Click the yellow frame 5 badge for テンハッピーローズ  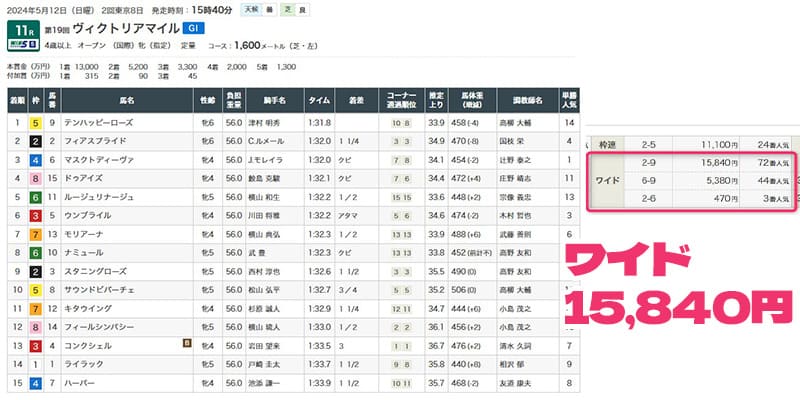(35, 123)
